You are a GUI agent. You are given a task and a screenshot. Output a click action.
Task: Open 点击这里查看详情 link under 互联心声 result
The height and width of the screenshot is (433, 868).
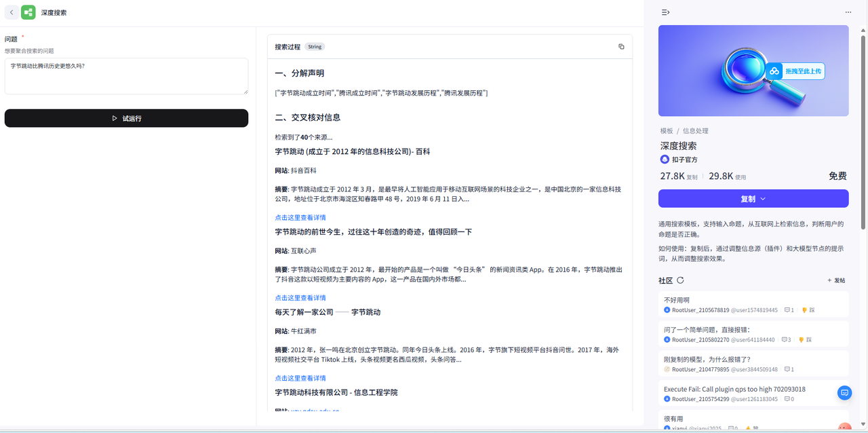(x=300, y=297)
